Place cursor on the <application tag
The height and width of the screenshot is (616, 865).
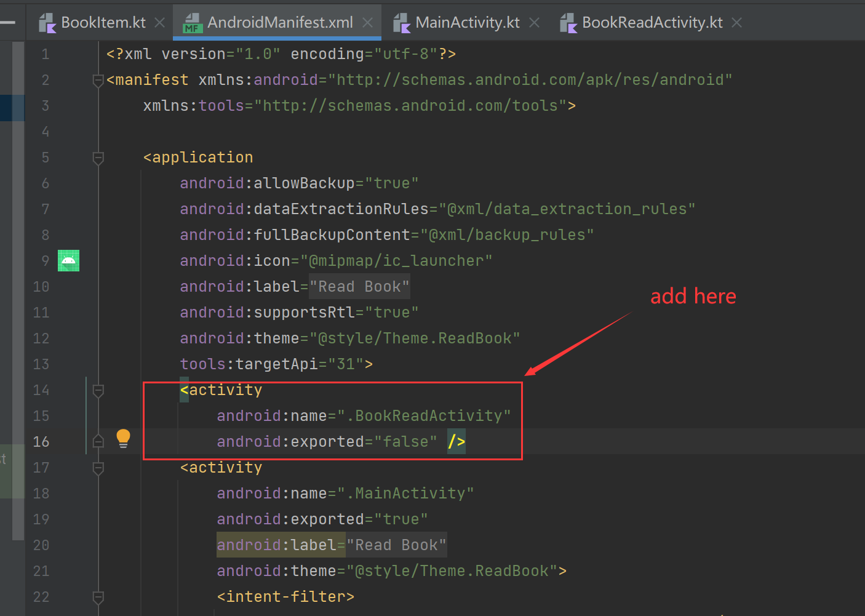198,158
